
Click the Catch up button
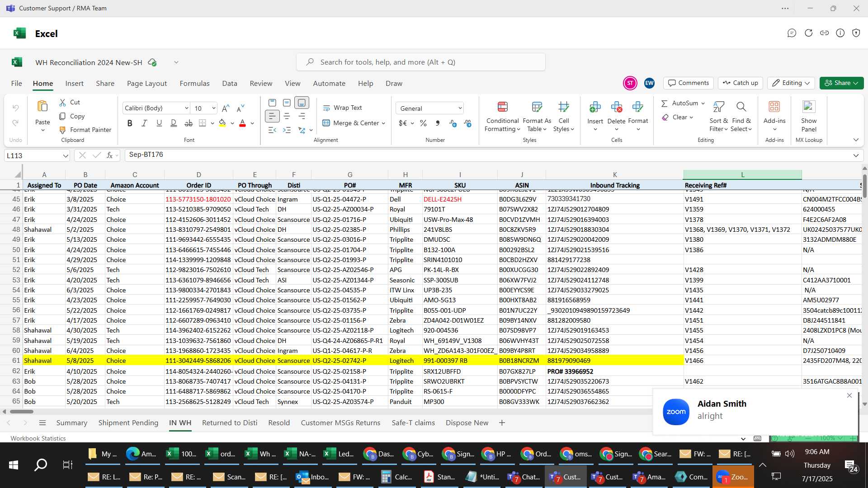[x=741, y=83]
